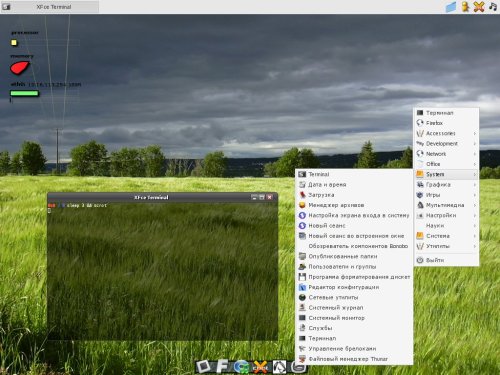Click the highlighted System menu entry
This screenshot has height=375, width=500.
446,174
